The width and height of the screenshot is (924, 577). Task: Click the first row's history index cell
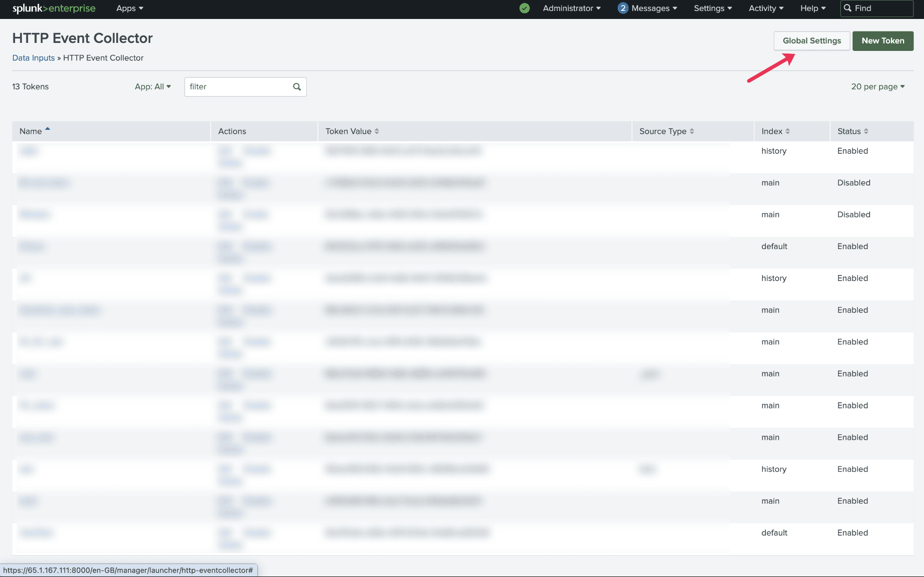pos(774,151)
